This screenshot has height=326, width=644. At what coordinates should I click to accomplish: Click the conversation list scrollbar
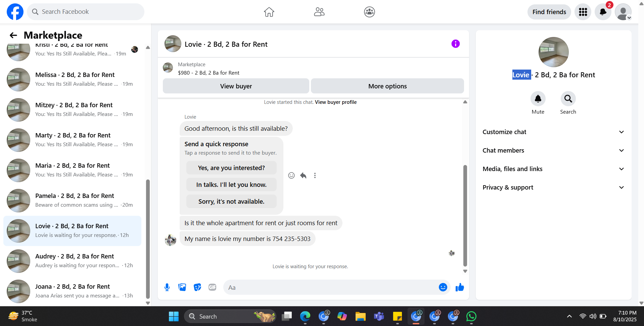pyautogui.click(x=148, y=239)
